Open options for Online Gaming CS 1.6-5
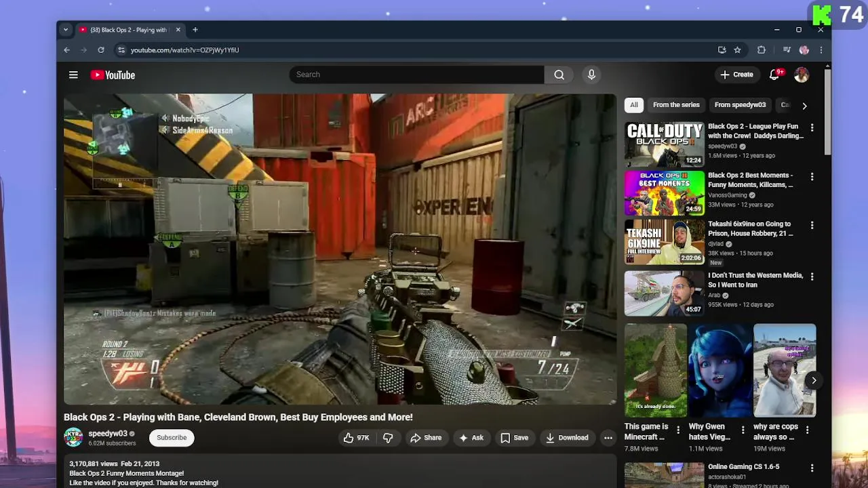 [x=812, y=468]
